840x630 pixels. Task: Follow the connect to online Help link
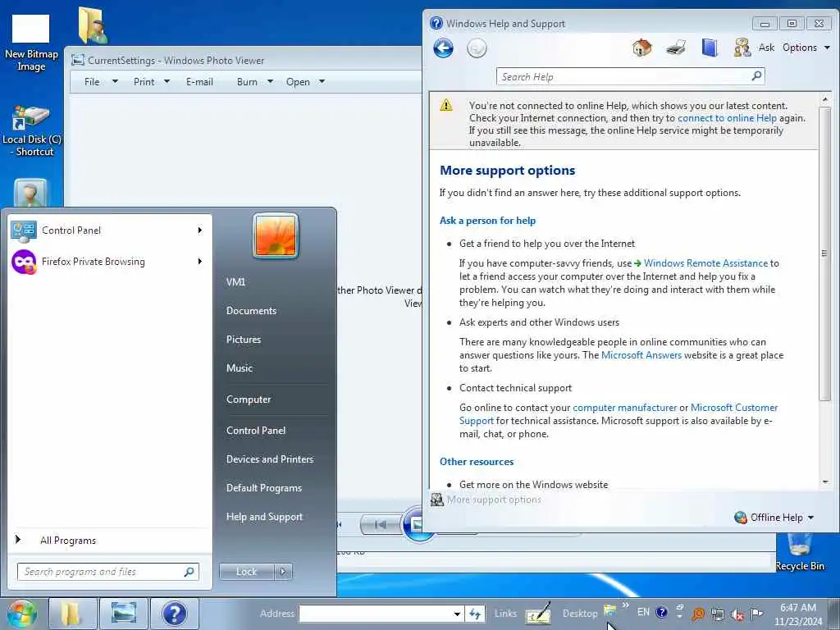tap(727, 118)
